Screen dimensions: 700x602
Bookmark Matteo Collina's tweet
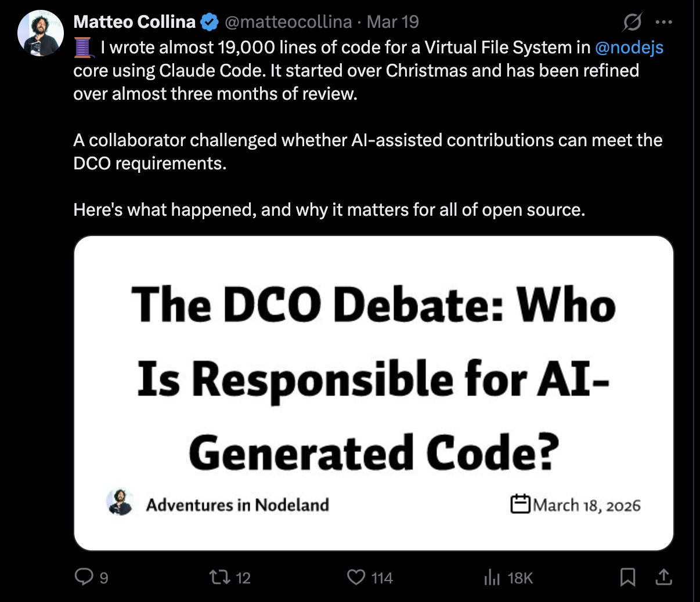point(627,576)
